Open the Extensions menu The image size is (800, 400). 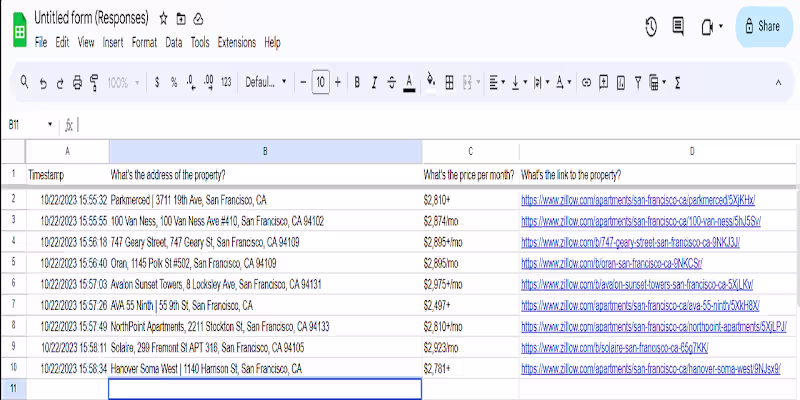point(237,43)
